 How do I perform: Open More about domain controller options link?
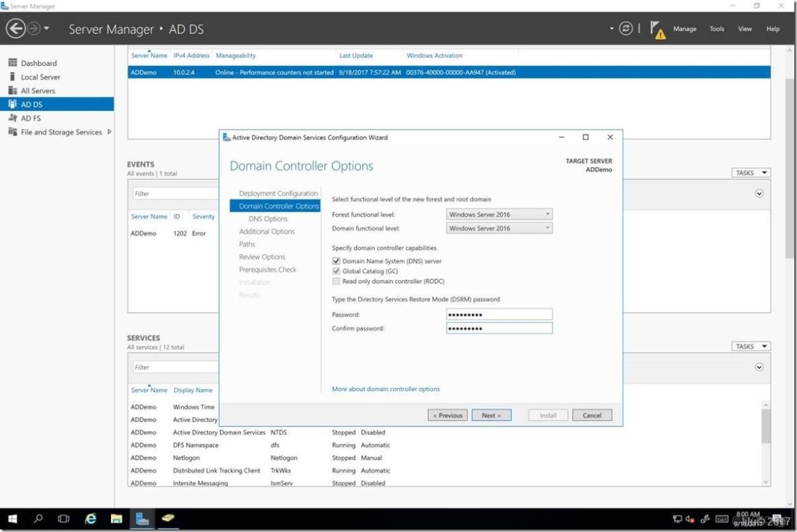coord(386,389)
